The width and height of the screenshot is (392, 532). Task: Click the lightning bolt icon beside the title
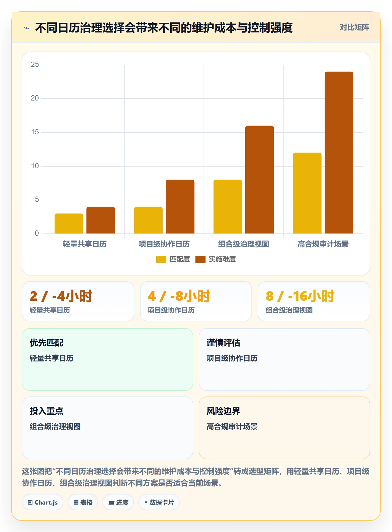27,28
